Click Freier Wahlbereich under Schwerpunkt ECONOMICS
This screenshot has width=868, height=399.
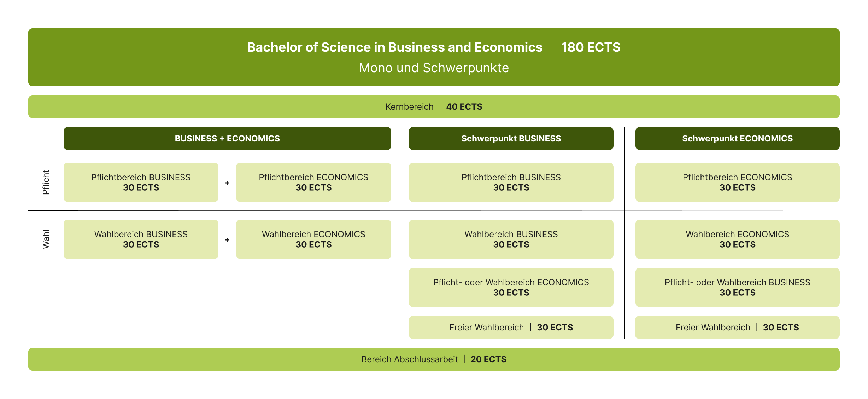tap(737, 327)
